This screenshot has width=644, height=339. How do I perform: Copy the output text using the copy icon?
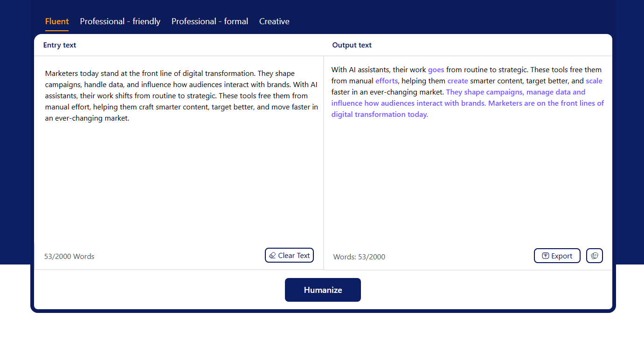(594, 256)
